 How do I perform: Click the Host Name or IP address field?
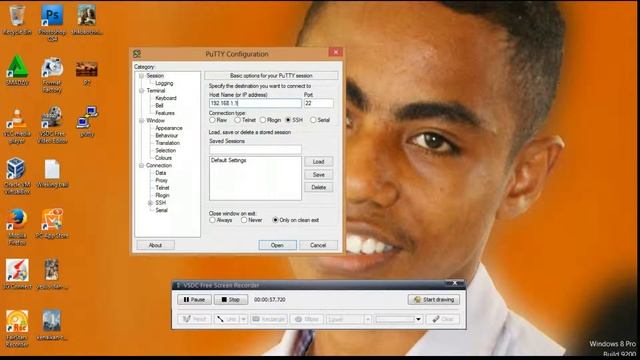pyautogui.click(x=255, y=103)
